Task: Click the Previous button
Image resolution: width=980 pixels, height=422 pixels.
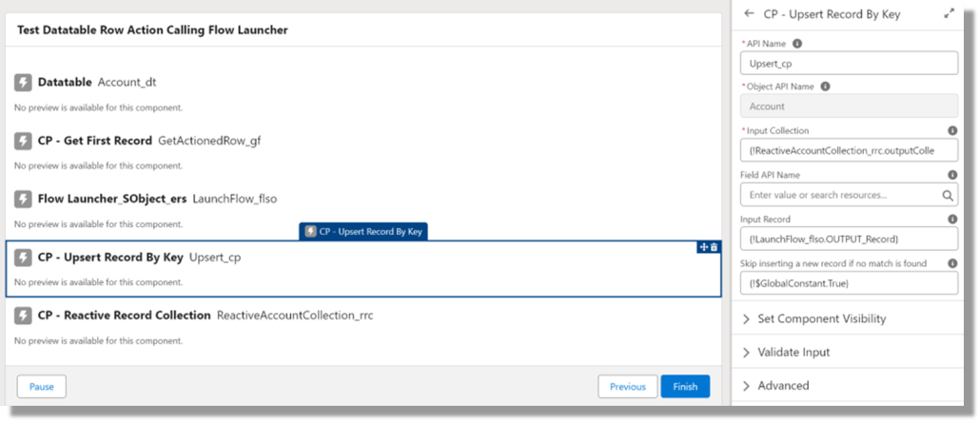Action: coord(627,387)
